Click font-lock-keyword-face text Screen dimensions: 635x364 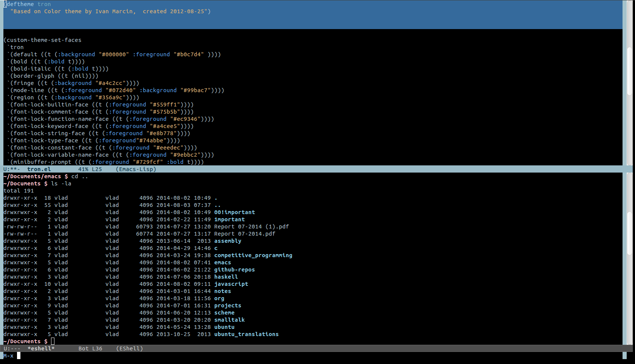(x=51, y=126)
